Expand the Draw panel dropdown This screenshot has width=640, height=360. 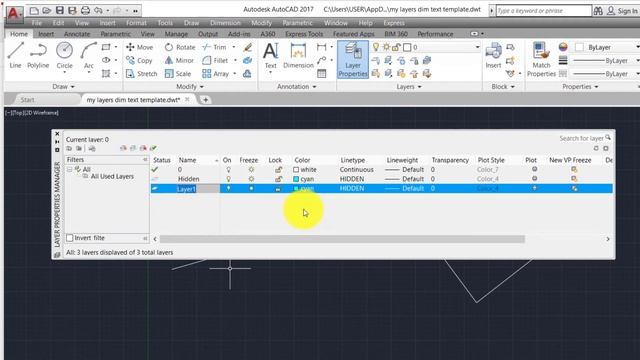[63, 87]
